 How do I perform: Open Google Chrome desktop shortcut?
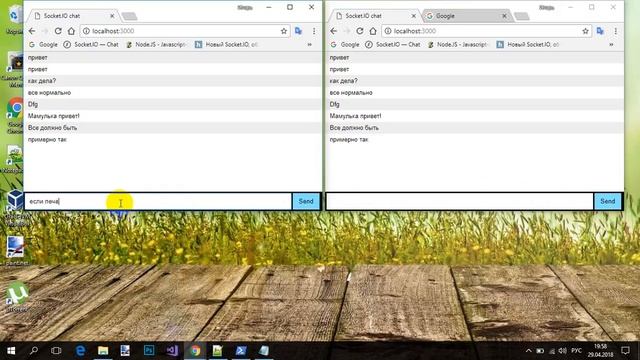point(15,115)
